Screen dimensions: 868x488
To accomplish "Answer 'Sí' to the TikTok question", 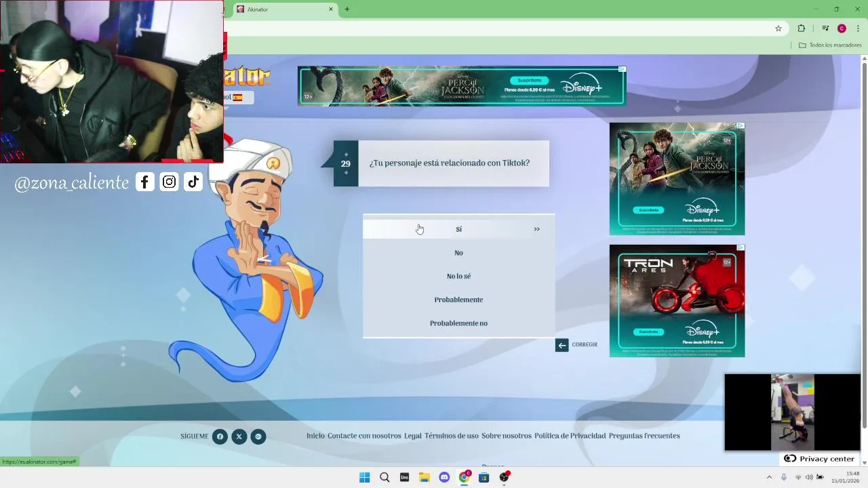I will pos(458,229).
